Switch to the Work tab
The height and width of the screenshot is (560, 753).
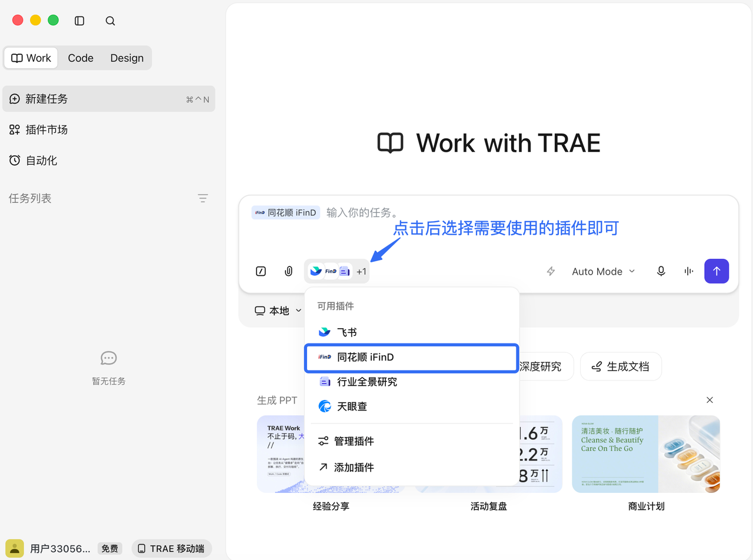click(31, 58)
